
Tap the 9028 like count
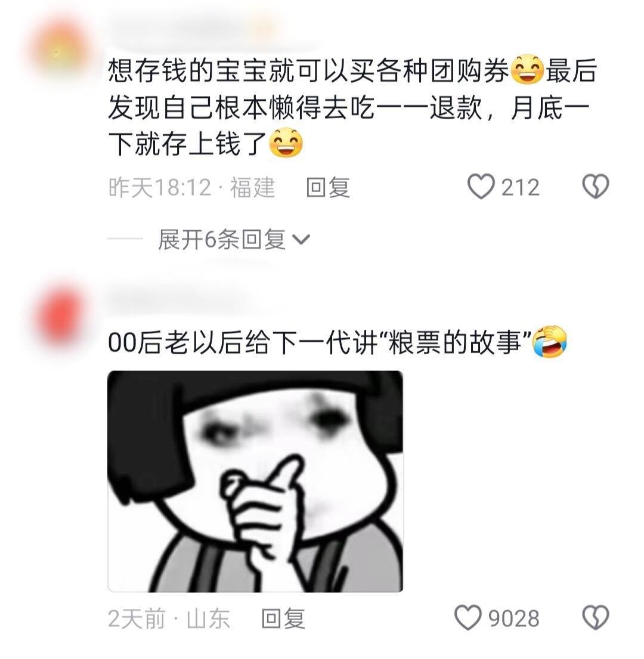514,618
